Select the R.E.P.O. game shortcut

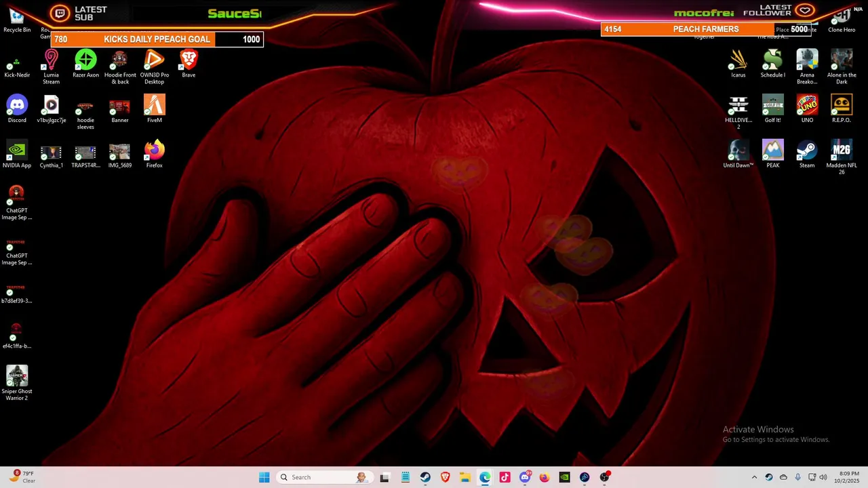(x=842, y=109)
